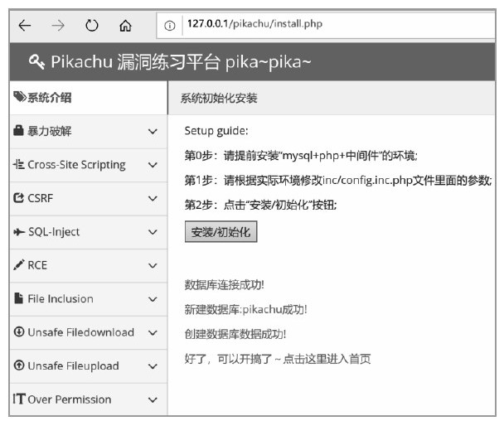Screen dimensions: 504x421
Task: Expand the Over Permission chevron
Action: pos(153,399)
